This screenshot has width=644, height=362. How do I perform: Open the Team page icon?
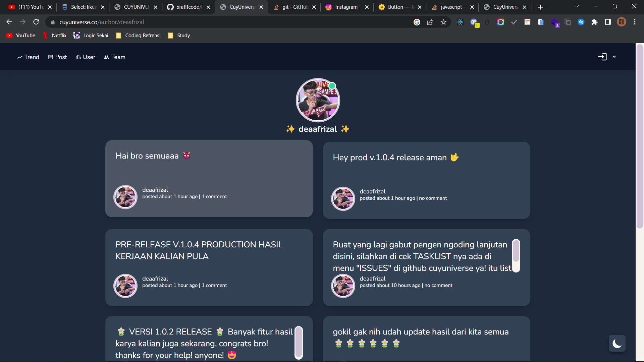click(x=106, y=57)
